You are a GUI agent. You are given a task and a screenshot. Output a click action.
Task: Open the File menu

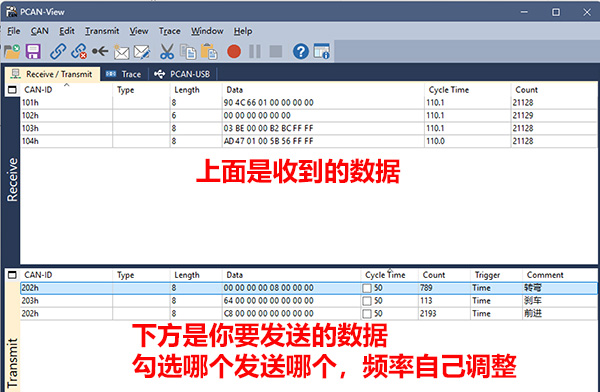[14, 31]
